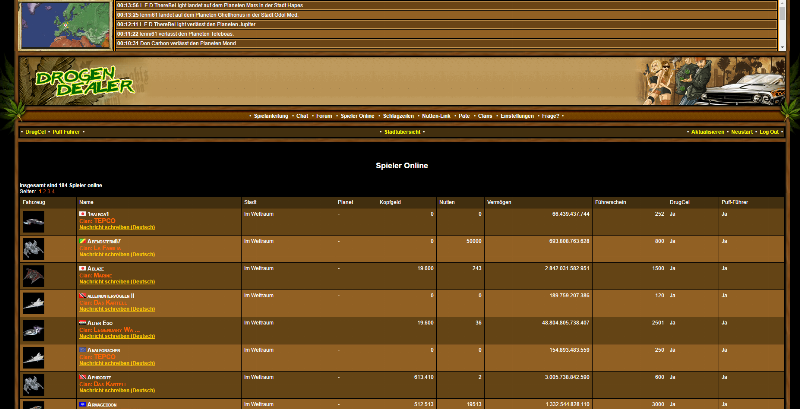Open the Nutten-Link menu item

tap(436, 116)
